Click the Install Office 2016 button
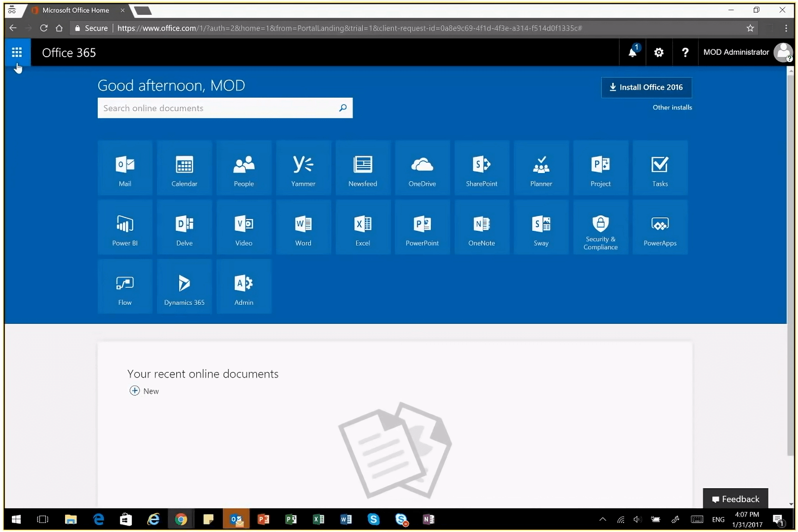Image resolution: width=798 pixels, height=532 pixels. point(646,87)
